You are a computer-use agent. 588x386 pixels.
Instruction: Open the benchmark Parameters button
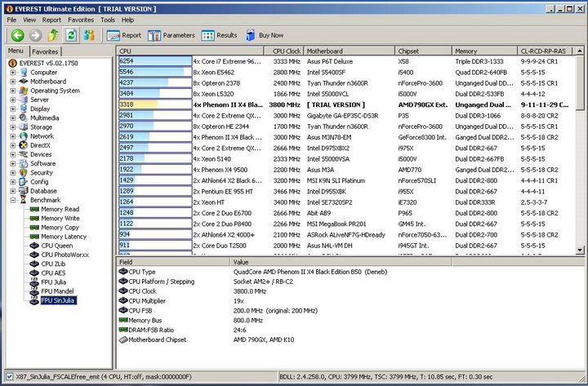click(x=171, y=35)
